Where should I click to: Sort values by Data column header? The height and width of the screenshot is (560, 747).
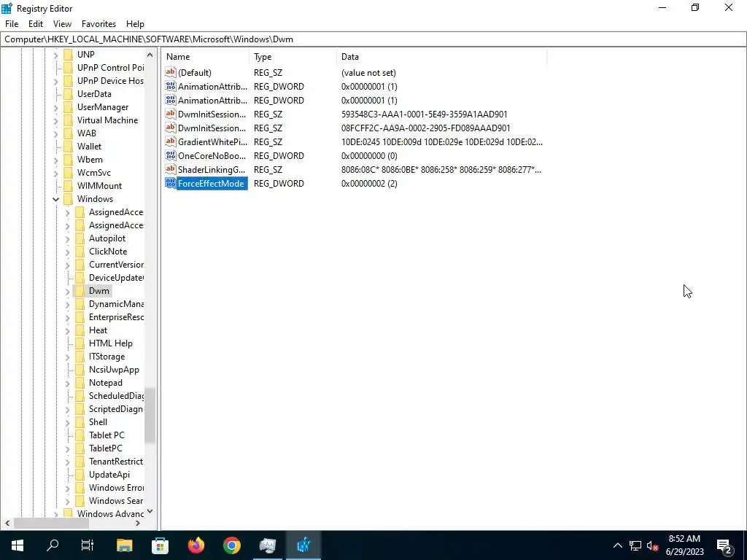coord(441,57)
